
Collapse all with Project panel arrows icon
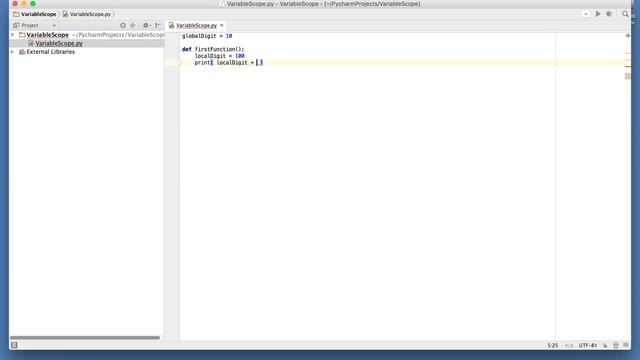(133, 25)
